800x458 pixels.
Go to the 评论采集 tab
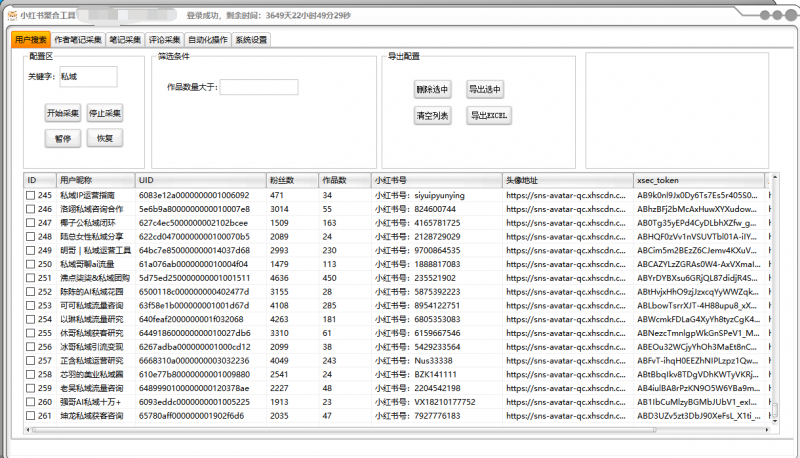164,40
